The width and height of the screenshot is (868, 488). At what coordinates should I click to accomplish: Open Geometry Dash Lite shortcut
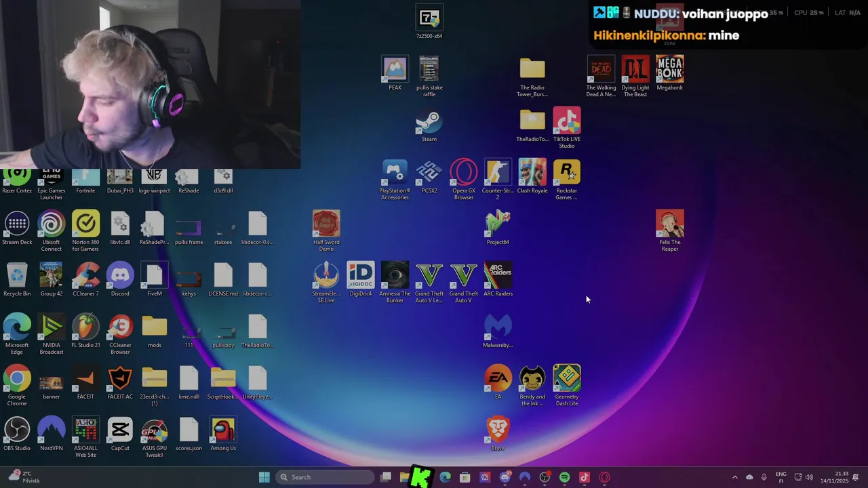567,385
